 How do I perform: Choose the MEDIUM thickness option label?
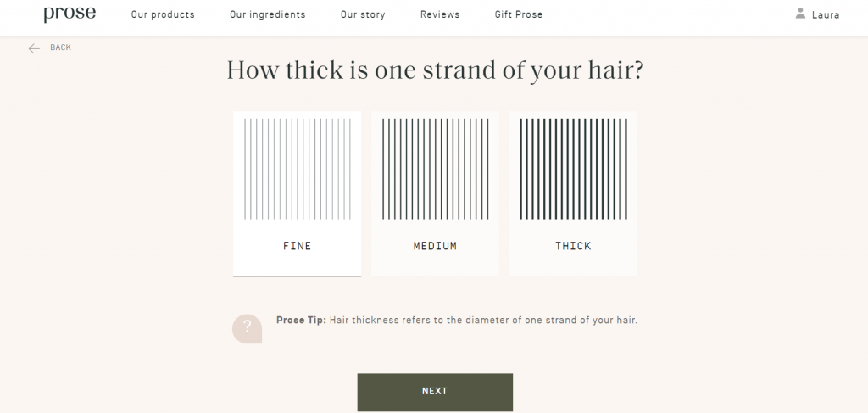(x=435, y=247)
